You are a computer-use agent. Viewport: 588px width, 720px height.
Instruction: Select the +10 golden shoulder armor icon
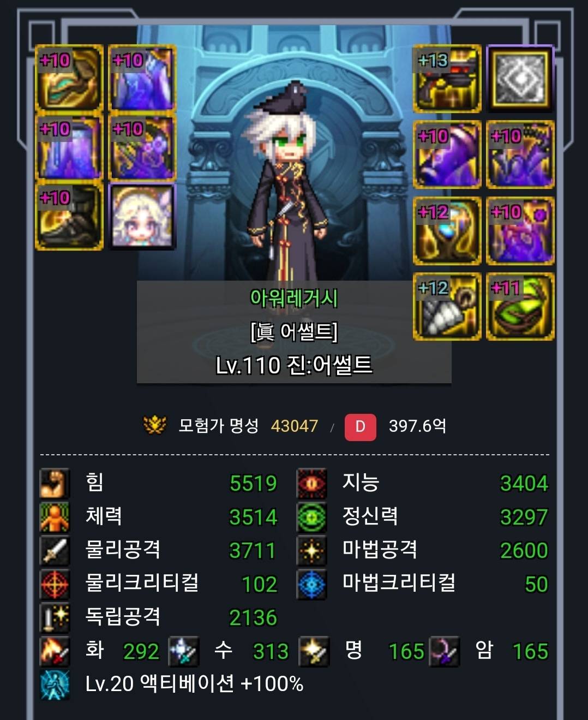coord(69,79)
